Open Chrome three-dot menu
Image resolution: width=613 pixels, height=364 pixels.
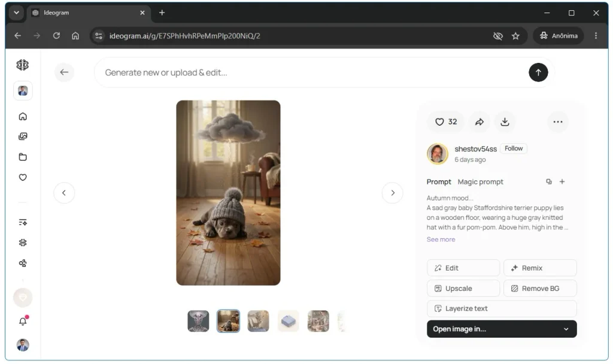point(596,35)
